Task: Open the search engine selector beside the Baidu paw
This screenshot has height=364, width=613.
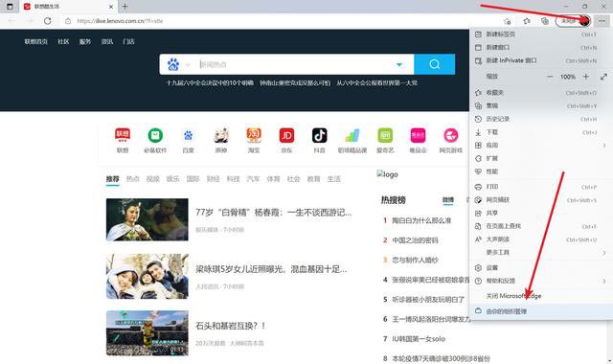Action: click(x=188, y=64)
